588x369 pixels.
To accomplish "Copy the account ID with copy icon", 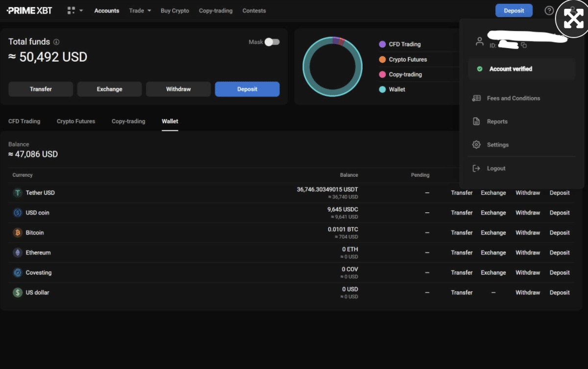I will [x=524, y=45].
